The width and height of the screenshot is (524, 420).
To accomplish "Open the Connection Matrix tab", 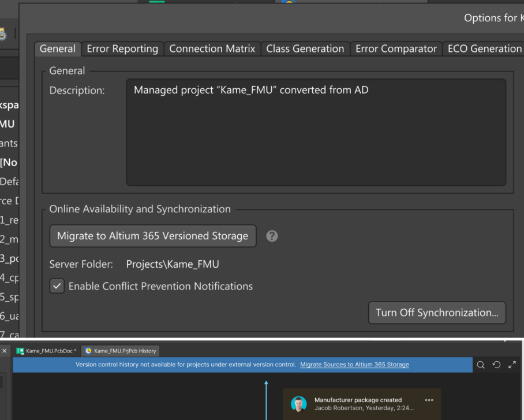I will [212, 48].
